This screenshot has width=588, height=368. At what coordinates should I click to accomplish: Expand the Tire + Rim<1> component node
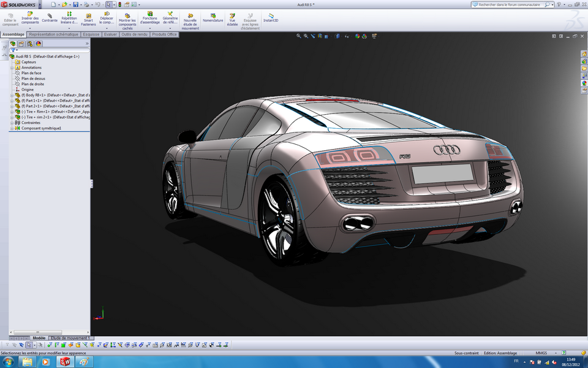point(11,112)
